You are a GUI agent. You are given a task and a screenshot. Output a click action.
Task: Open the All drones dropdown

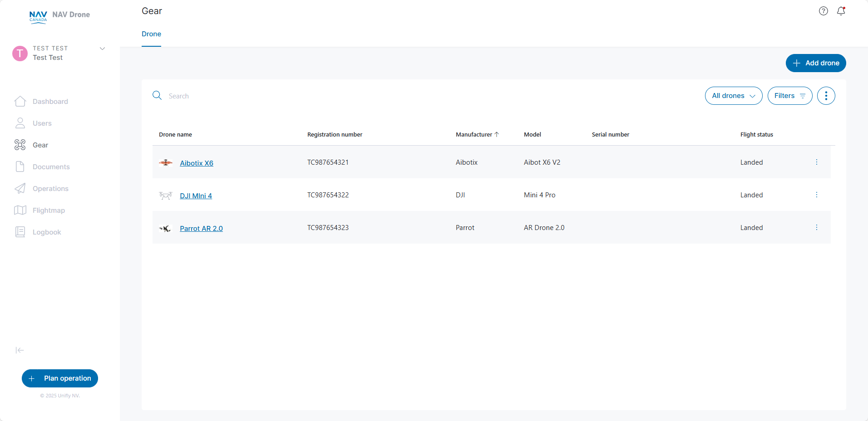tap(734, 96)
